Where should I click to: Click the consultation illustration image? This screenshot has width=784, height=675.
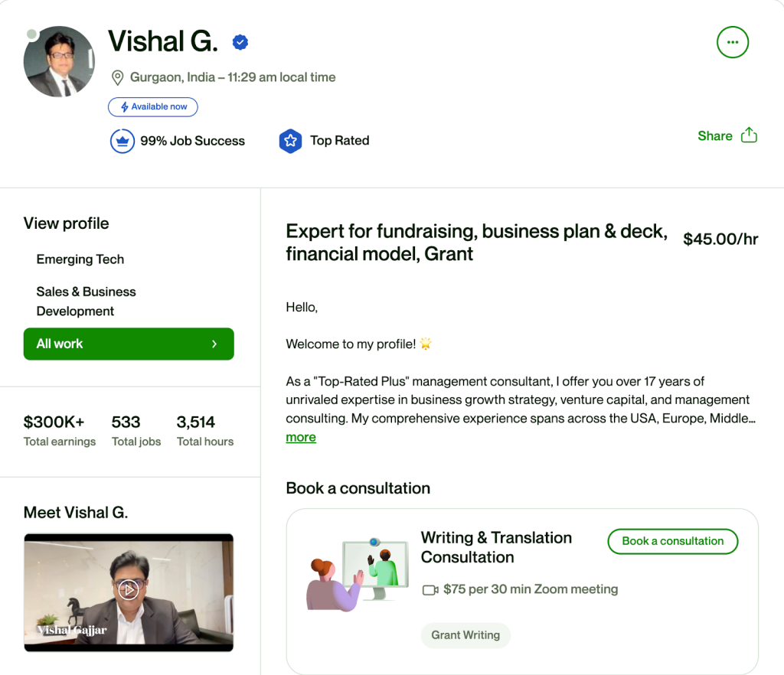point(352,574)
